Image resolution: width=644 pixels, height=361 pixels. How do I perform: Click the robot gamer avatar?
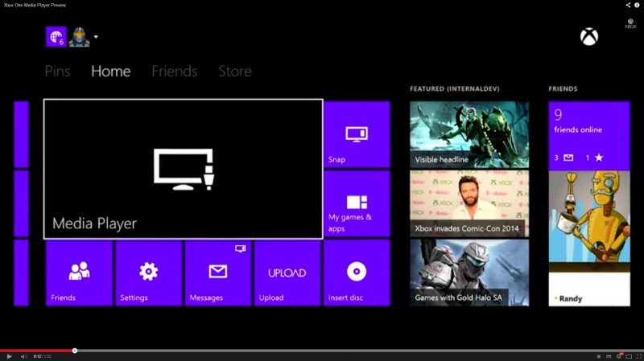79,37
